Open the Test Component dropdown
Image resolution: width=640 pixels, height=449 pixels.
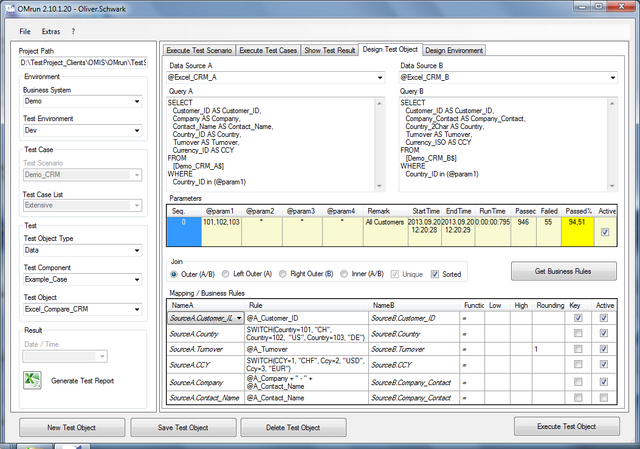point(137,280)
